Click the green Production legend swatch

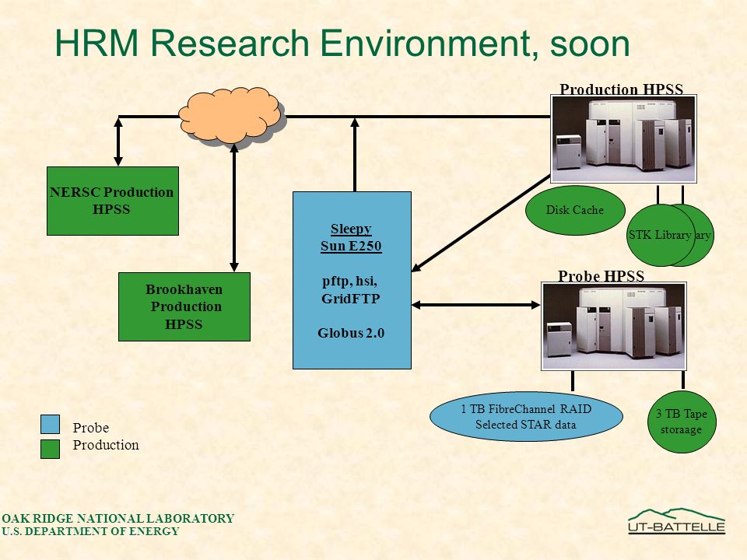point(50,449)
